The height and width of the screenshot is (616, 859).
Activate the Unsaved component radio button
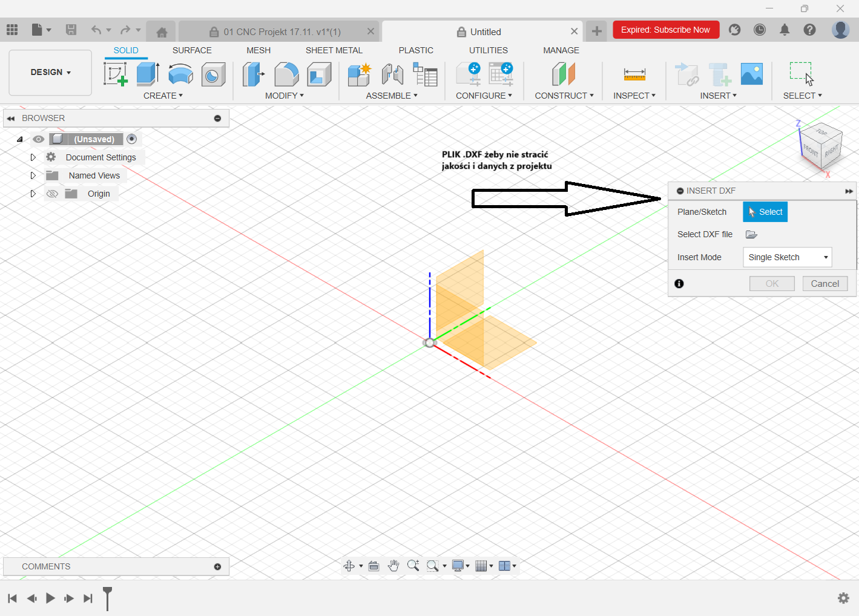tap(131, 139)
